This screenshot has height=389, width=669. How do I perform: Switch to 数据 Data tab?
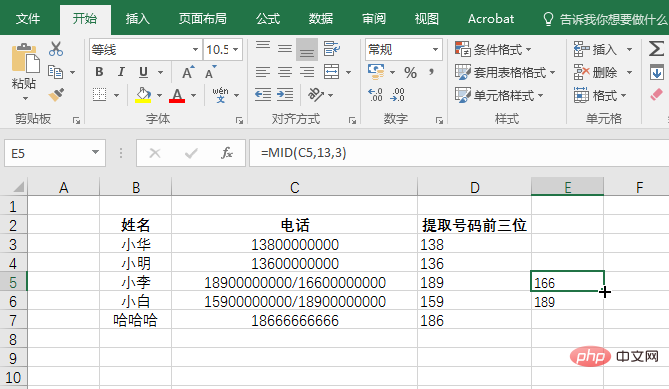click(321, 19)
